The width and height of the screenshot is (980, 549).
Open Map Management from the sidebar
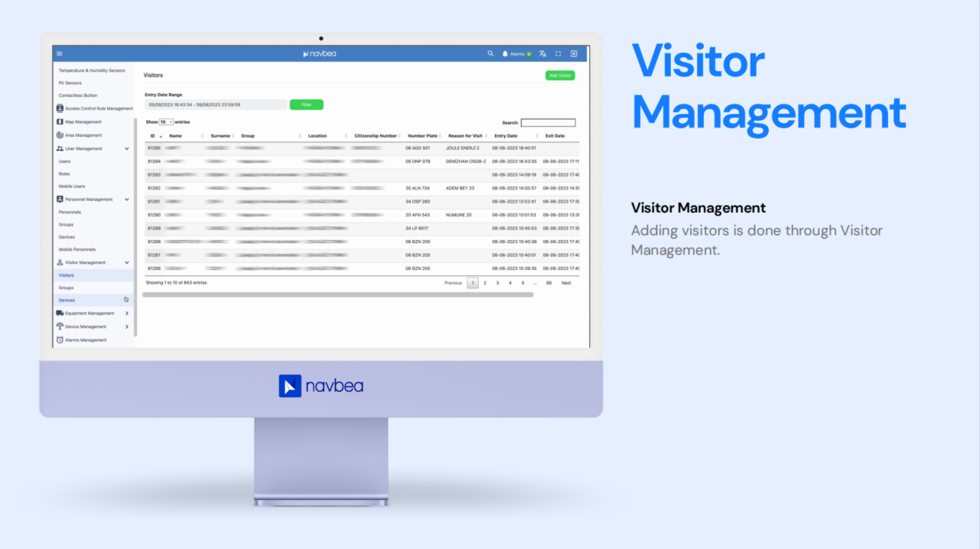[x=83, y=122]
